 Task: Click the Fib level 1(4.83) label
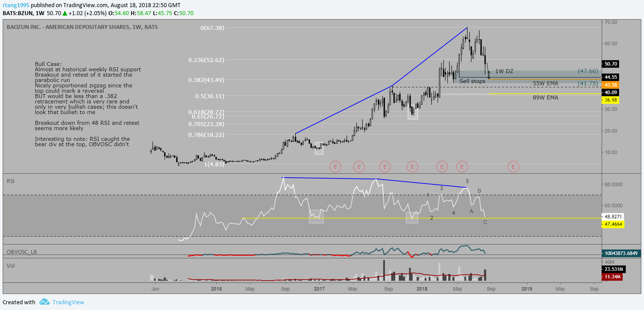coord(214,164)
